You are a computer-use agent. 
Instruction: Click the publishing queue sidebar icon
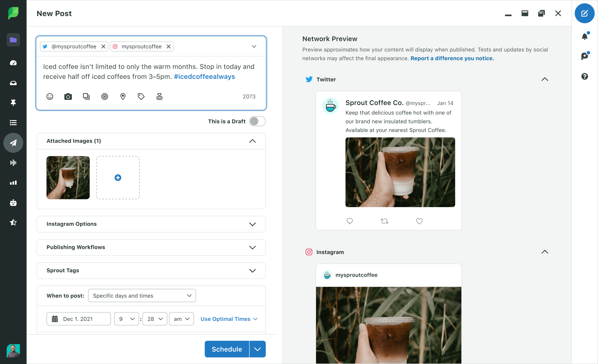click(x=13, y=123)
